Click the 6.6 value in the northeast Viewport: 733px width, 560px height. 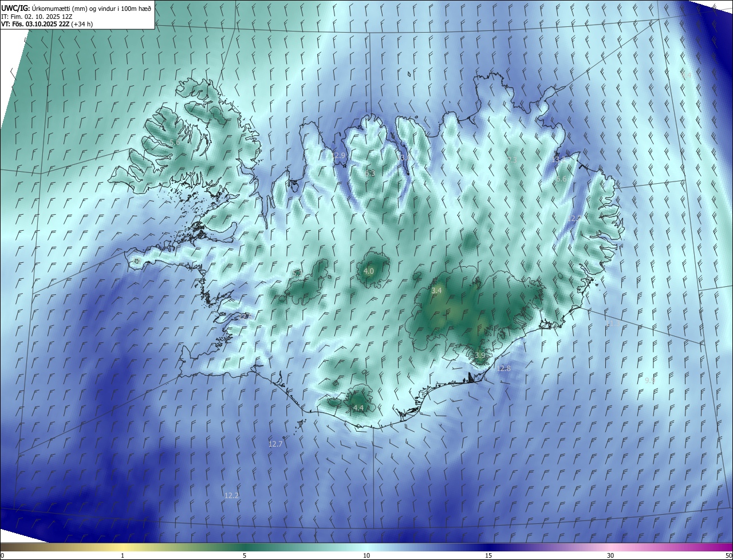(562, 179)
